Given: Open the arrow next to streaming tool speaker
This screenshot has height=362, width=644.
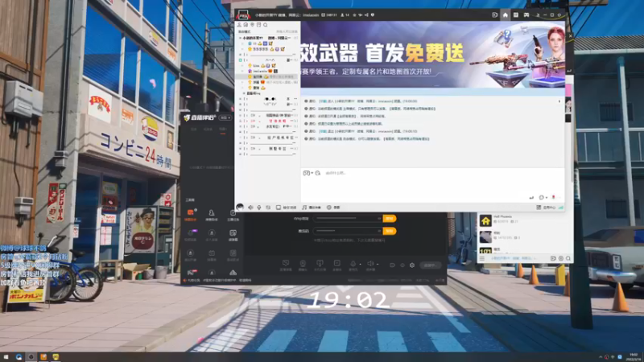Looking at the screenshot, I should [378, 264].
